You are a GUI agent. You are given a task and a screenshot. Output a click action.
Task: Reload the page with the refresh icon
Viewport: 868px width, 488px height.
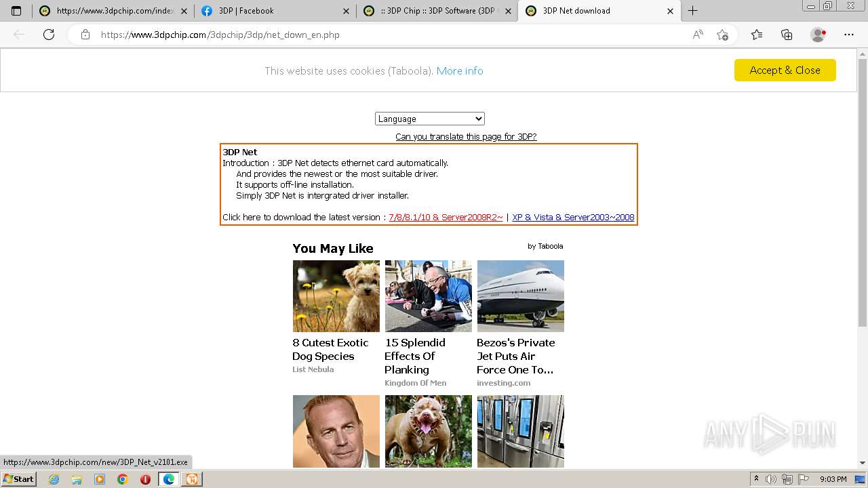click(49, 35)
